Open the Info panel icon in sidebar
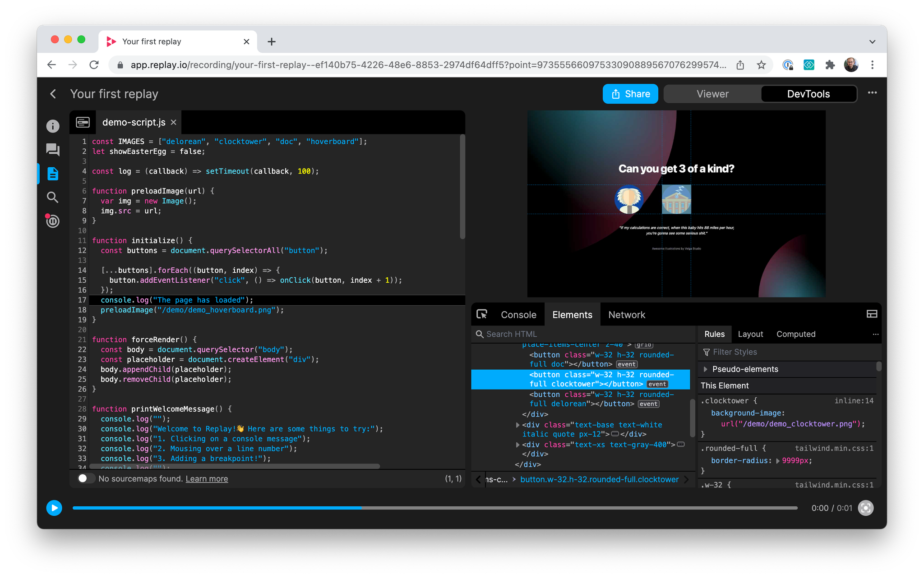 (53, 126)
